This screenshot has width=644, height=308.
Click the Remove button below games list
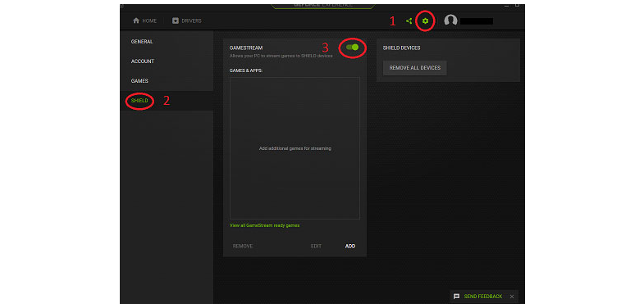(243, 246)
